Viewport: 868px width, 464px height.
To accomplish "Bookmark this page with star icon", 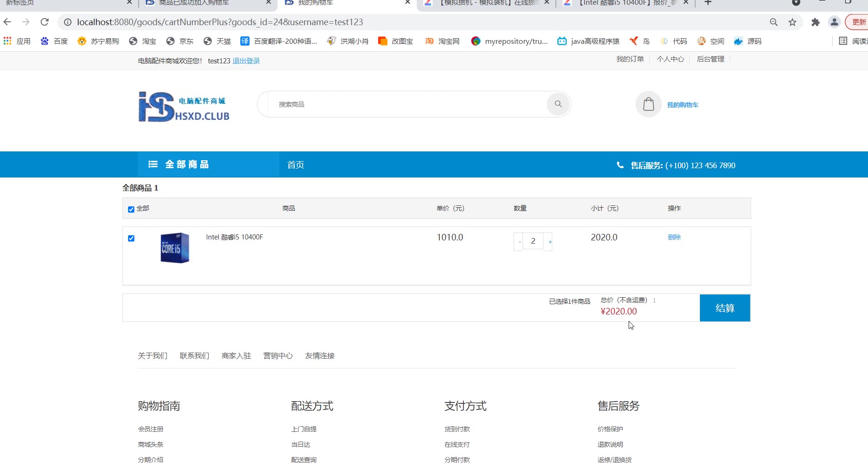I will click(x=793, y=22).
